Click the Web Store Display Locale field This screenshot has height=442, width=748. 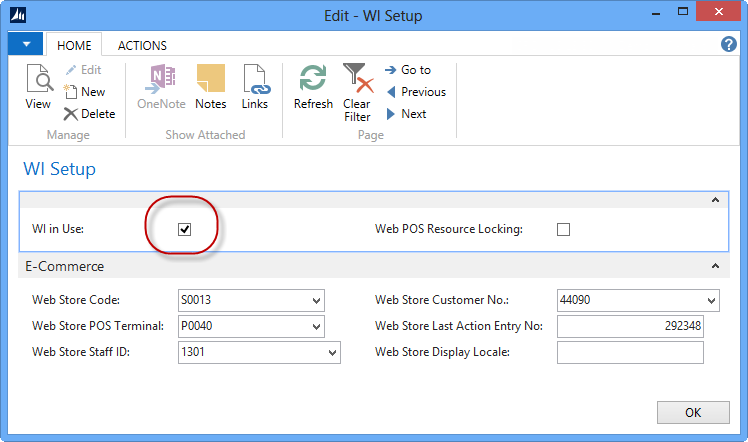pos(630,352)
